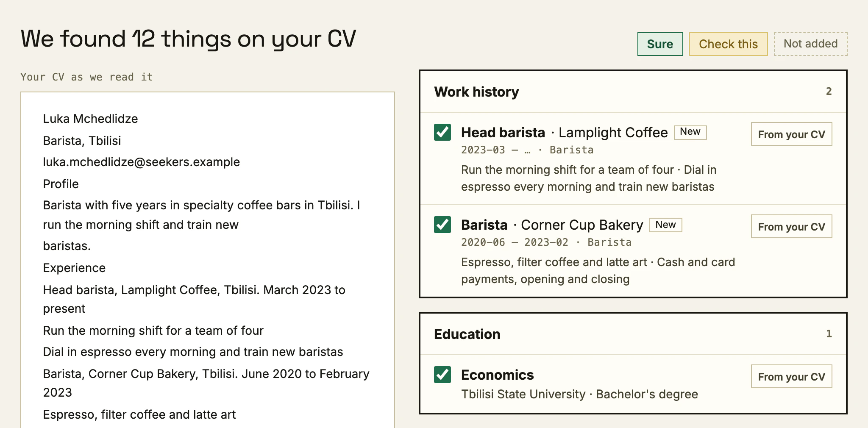Click the email luka.mchedlidze@seekers.example

pos(141,162)
